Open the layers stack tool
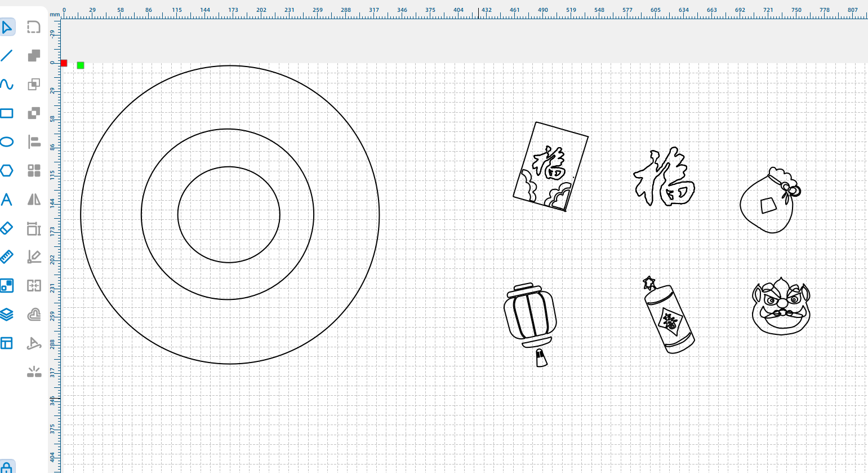Viewport: 868px width, 473px height. click(7, 315)
